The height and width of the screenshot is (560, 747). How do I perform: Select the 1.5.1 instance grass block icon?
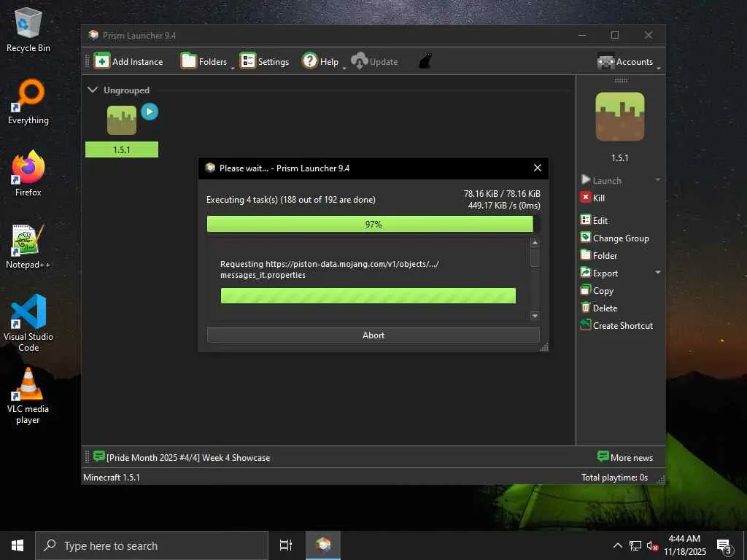point(122,120)
